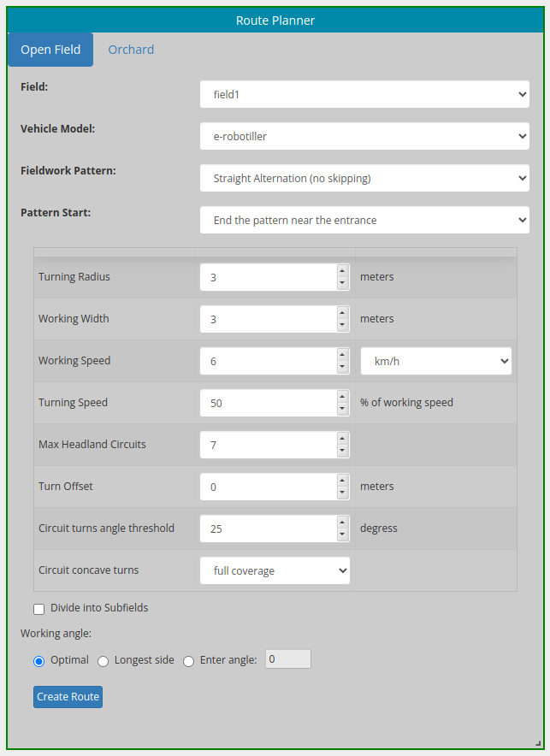This screenshot has width=550, height=756.
Task: Select the Longest side working angle
Action: click(103, 661)
